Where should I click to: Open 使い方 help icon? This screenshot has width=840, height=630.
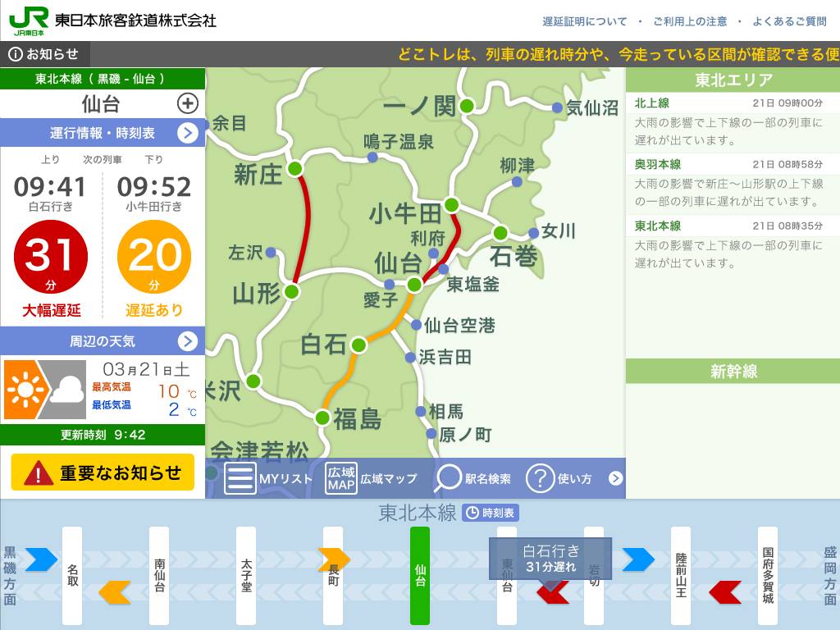(540, 478)
